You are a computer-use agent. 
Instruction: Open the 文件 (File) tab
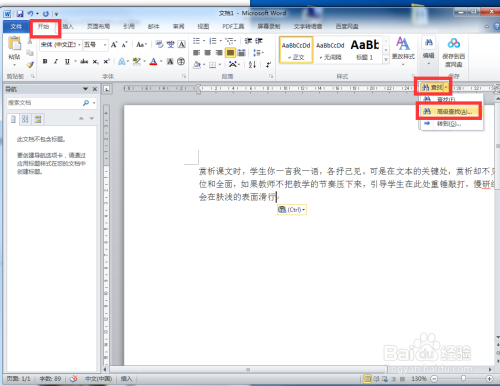(16, 26)
